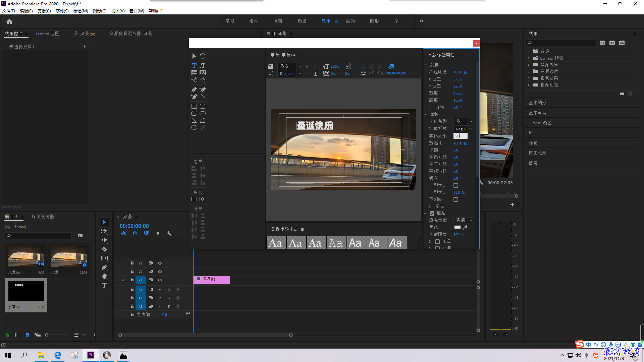This screenshot has height=362, width=644.
Task: Pick the Add Anchor Point tool
Action: pos(194,97)
